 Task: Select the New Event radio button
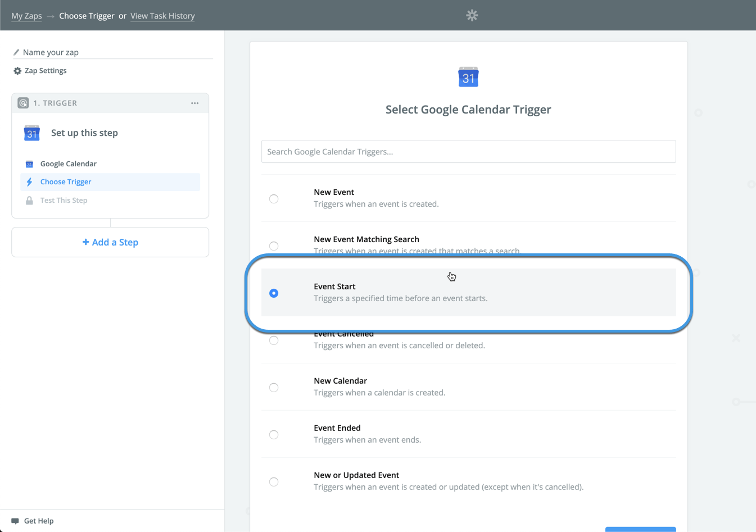(x=274, y=199)
